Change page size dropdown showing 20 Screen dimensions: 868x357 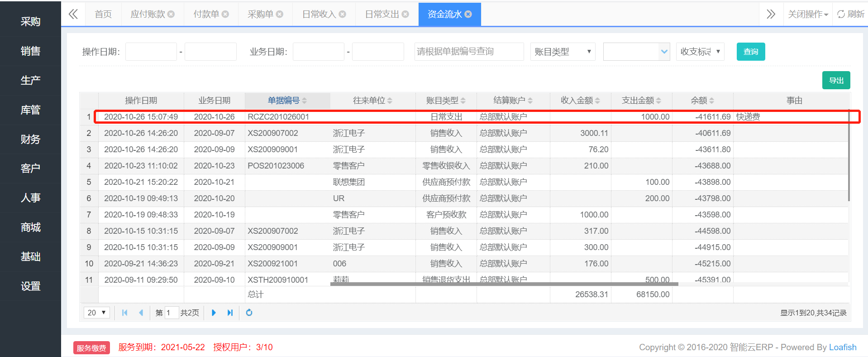pos(97,313)
